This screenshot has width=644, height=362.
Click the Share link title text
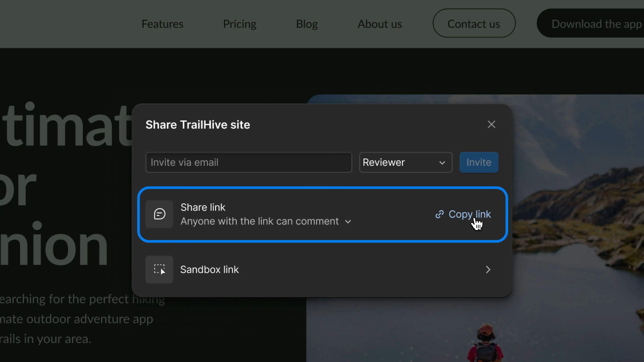[x=203, y=207]
